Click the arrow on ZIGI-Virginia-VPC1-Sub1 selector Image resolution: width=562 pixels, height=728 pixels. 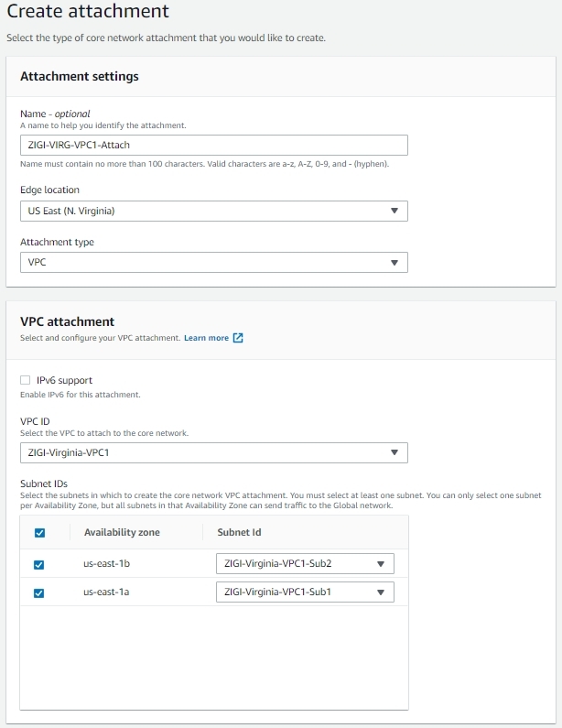point(381,592)
